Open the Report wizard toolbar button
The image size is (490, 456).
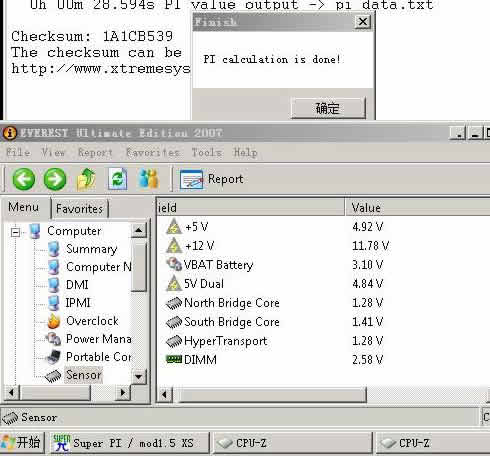(x=211, y=179)
